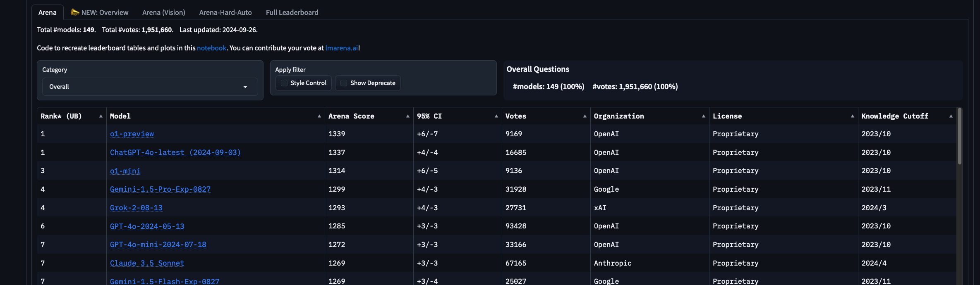This screenshot has width=980, height=285.
Task: Open the o1-mini model link
Action: 125,171
